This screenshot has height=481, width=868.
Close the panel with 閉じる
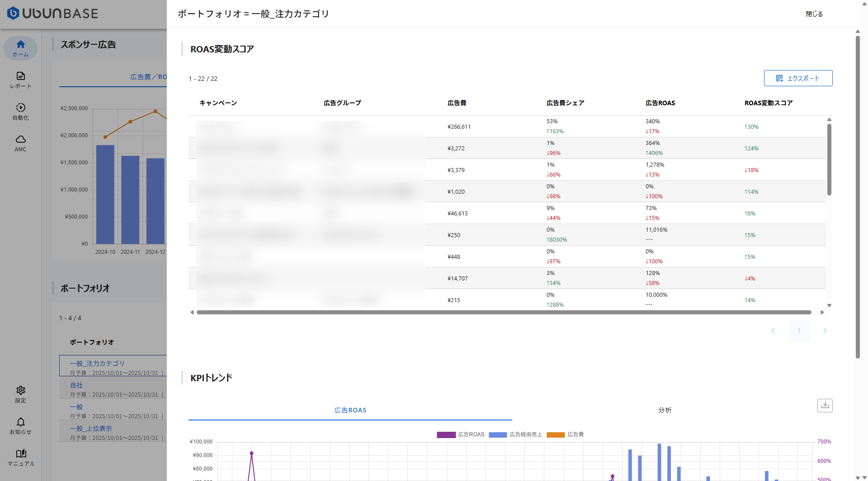click(814, 14)
